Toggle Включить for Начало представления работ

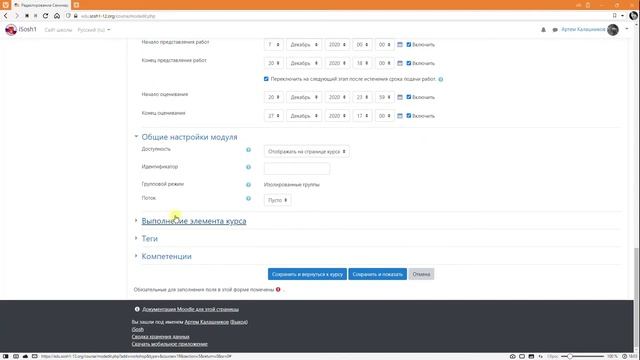(x=409, y=44)
